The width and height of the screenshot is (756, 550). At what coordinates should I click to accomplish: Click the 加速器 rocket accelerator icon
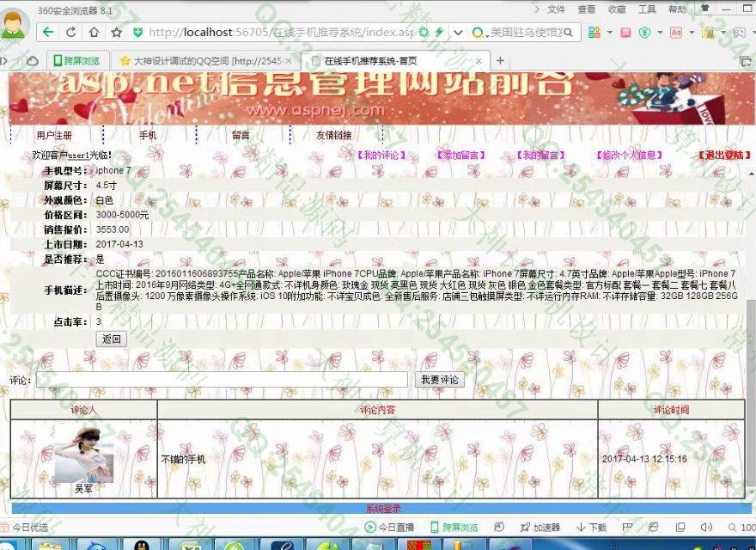coord(525,527)
